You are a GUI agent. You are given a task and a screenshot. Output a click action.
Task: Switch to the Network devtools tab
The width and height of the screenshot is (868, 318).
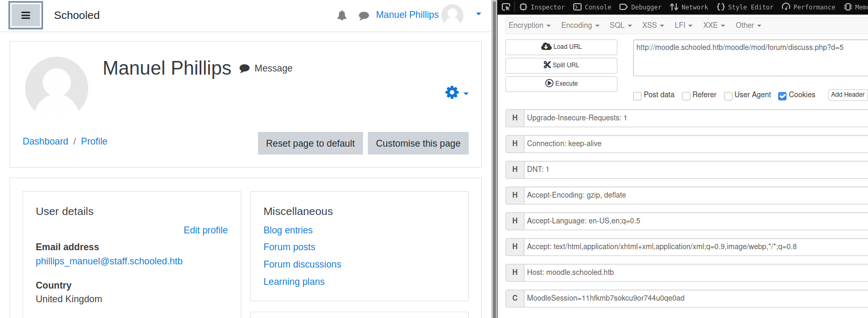[x=689, y=7]
